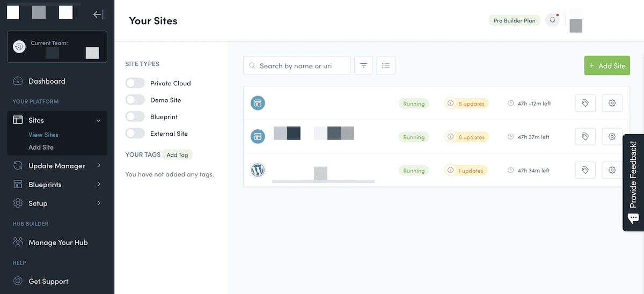Expand the Setup menu chevron
Image resolution: width=644 pixels, height=294 pixels.
coord(99,203)
